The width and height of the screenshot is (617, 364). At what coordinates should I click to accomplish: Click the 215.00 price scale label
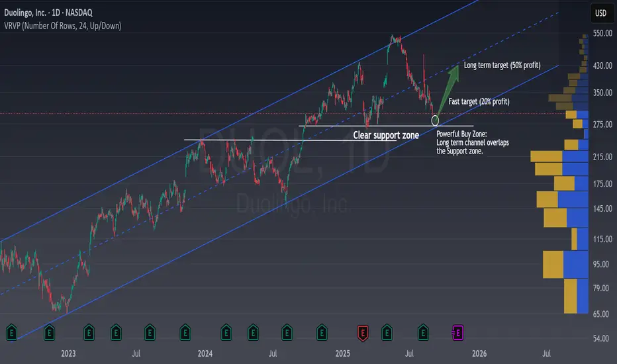coord(602,157)
